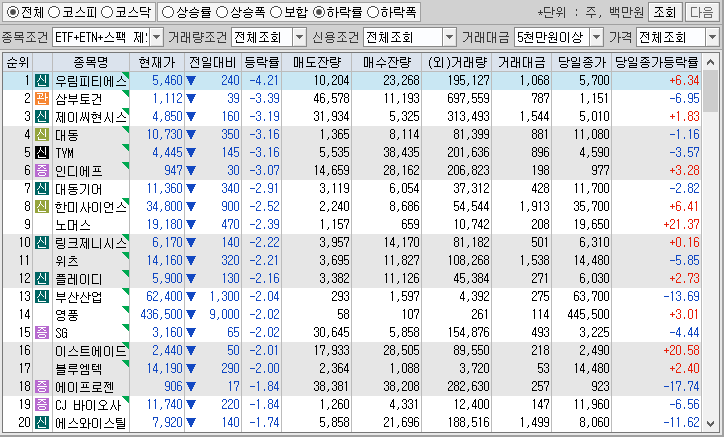Click the 5천만원이상 combo box field
The image size is (724, 437).
pyautogui.click(x=552, y=37)
